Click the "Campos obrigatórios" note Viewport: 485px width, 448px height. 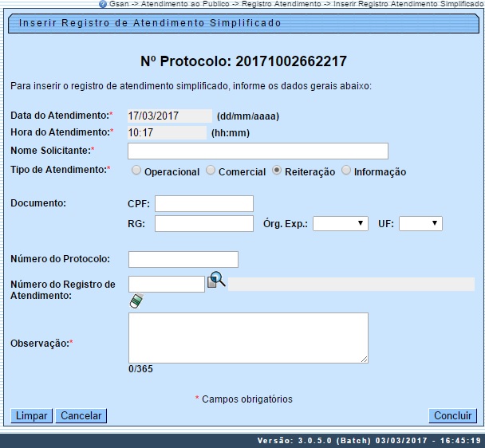coord(247,399)
